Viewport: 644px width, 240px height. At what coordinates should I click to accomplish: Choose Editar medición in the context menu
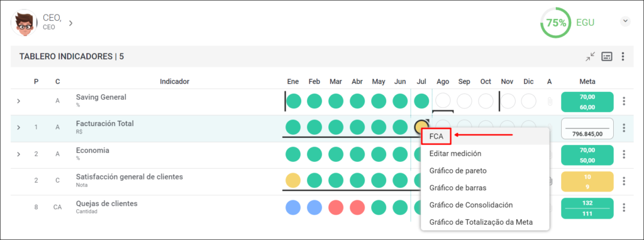click(x=455, y=154)
